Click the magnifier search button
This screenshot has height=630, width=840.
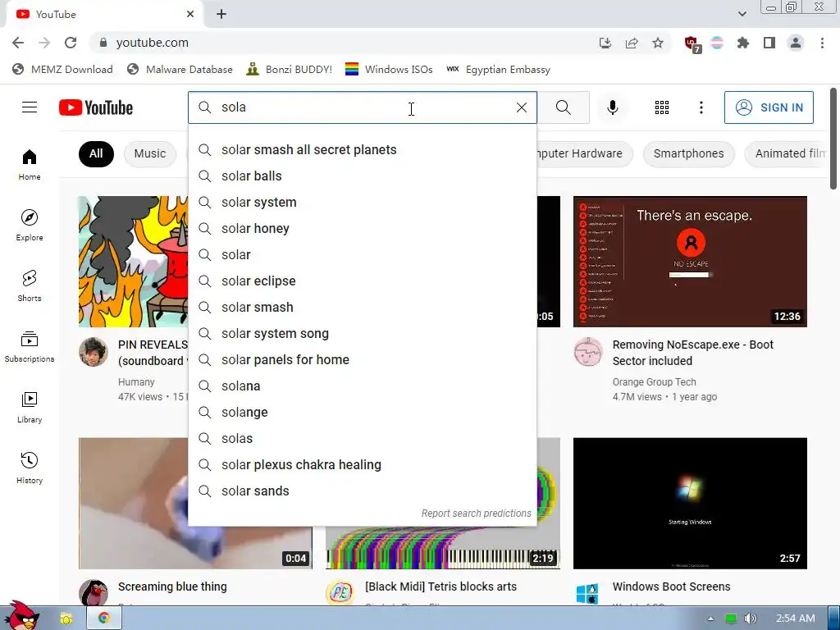click(x=563, y=107)
